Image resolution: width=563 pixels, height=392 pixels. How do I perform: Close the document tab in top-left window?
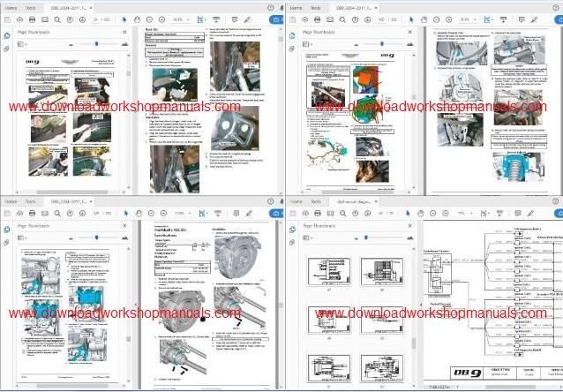pos(91,8)
